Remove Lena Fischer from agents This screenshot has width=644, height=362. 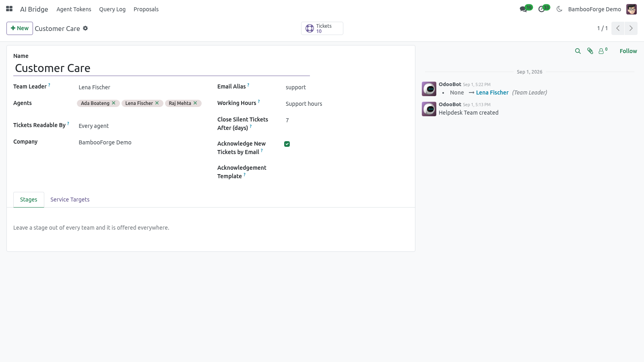157,103
